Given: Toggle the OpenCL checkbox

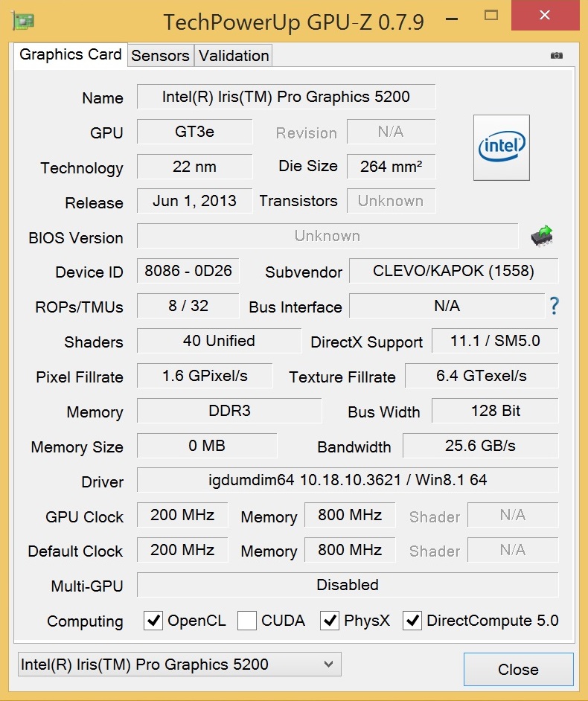Looking at the screenshot, I should 153,621.
